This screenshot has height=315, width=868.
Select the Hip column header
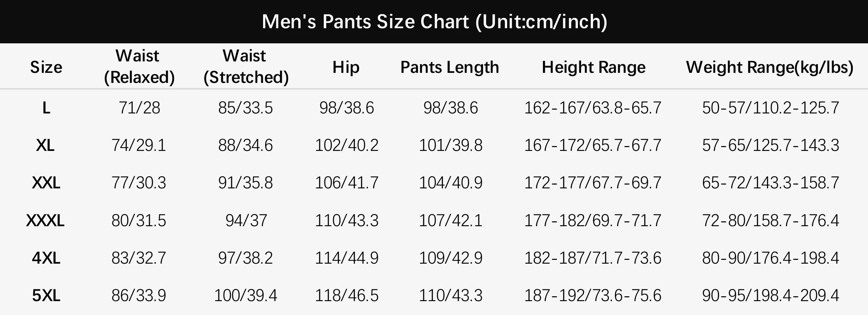pos(346,67)
